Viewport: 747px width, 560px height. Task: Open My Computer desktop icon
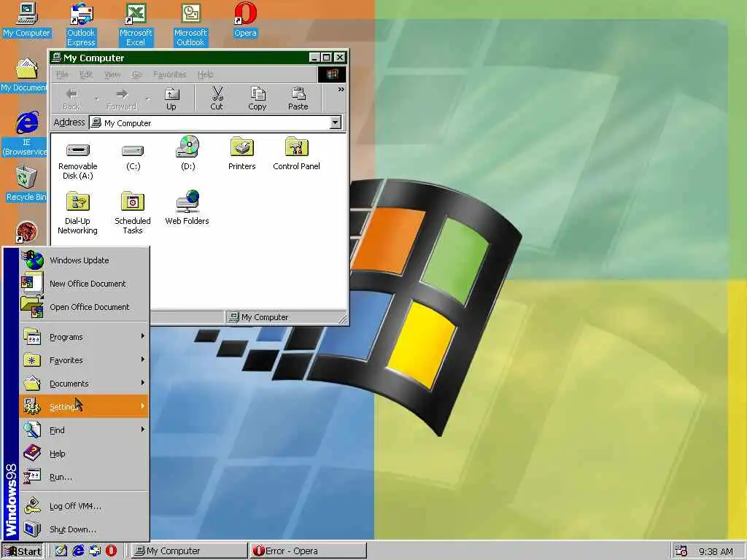point(27,20)
